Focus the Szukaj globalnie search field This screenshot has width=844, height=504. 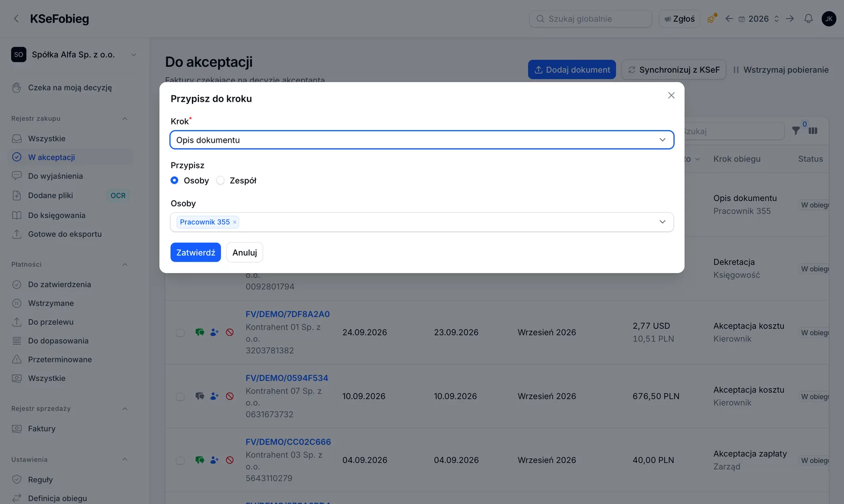[x=591, y=19]
